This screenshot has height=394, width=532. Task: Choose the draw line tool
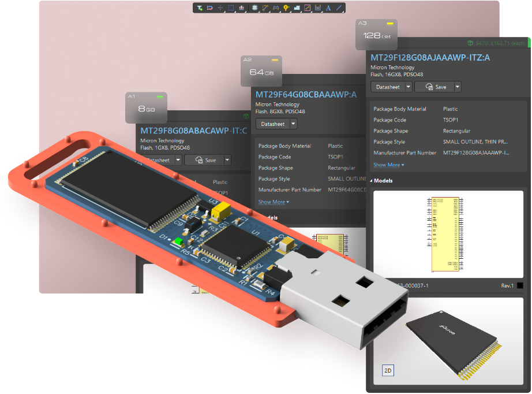[x=339, y=8]
